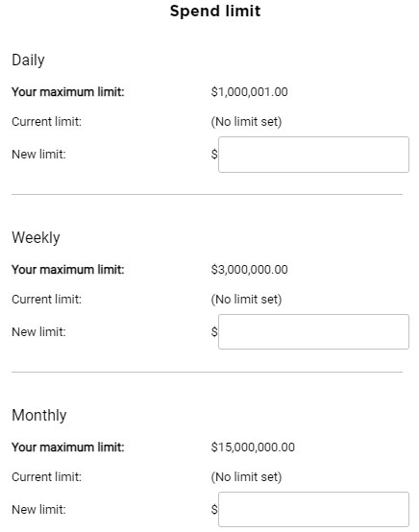Click '(No limit set)' under Monthly

click(x=246, y=477)
